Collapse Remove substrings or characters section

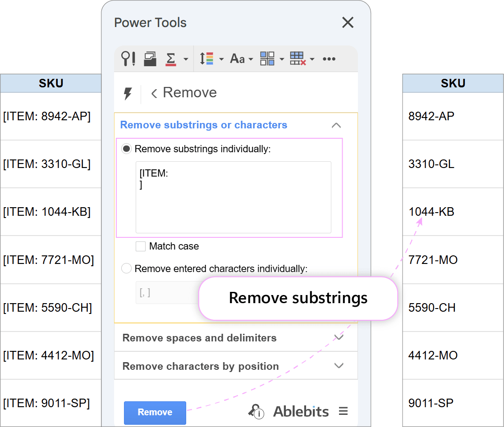(336, 125)
